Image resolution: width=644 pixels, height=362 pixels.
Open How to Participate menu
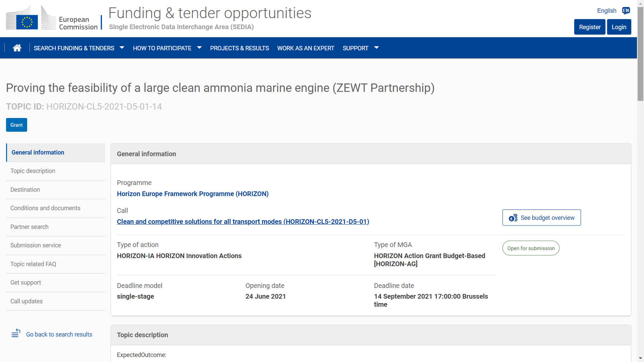162,48
